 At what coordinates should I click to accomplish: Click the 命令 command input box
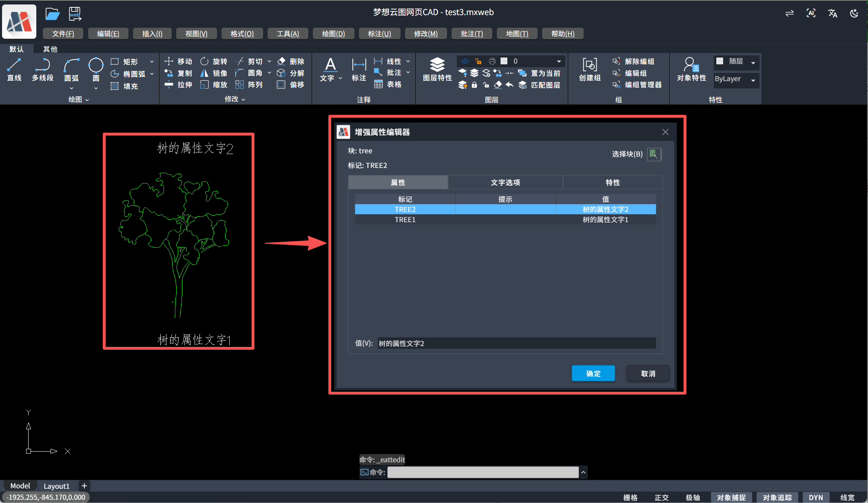tap(483, 472)
